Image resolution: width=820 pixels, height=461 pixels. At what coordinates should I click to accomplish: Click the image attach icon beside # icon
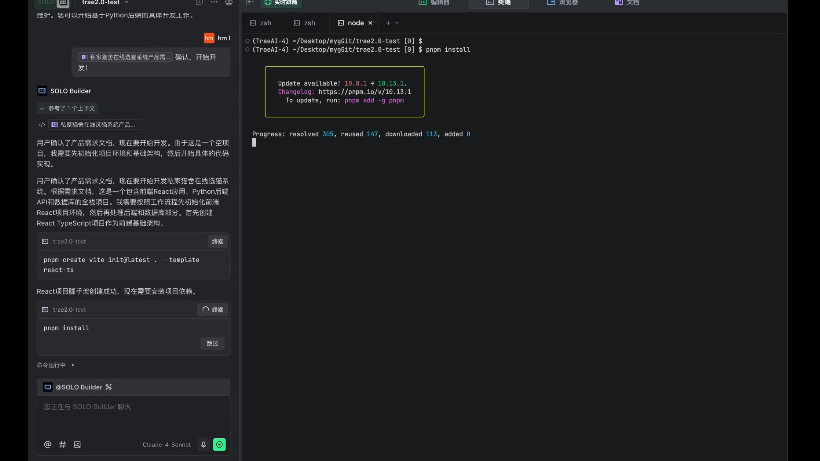coord(77,444)
